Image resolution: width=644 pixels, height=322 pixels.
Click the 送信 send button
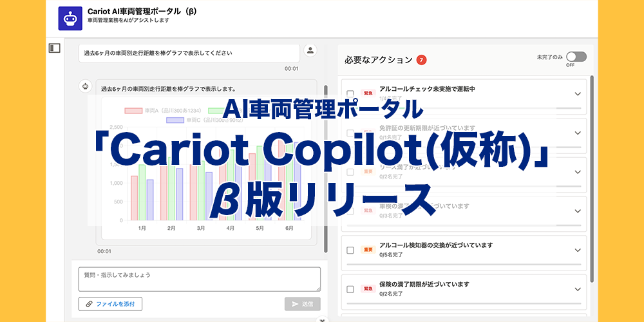302,304
